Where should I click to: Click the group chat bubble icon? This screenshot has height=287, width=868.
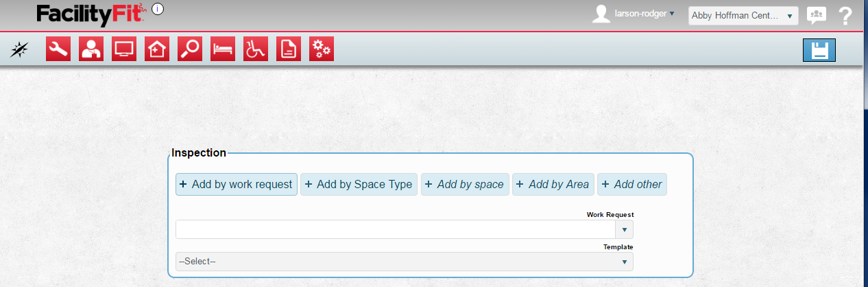coord(817,15)
